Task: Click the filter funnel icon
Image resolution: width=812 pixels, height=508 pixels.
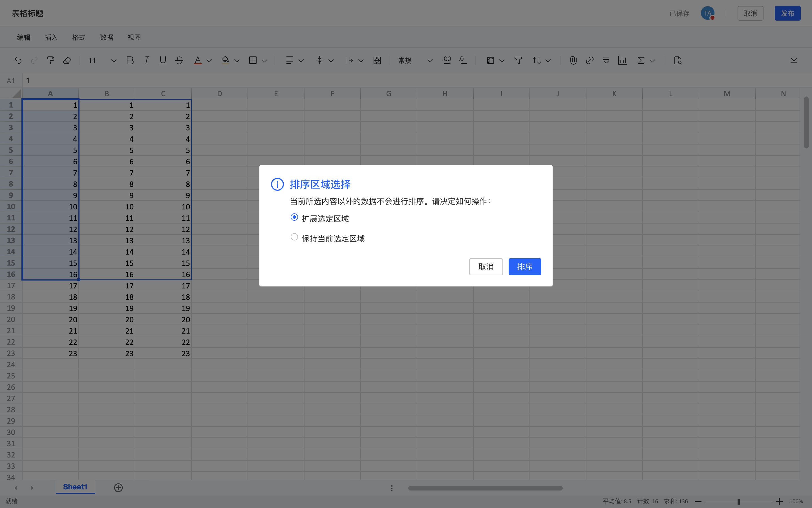Action: (518, 60)
